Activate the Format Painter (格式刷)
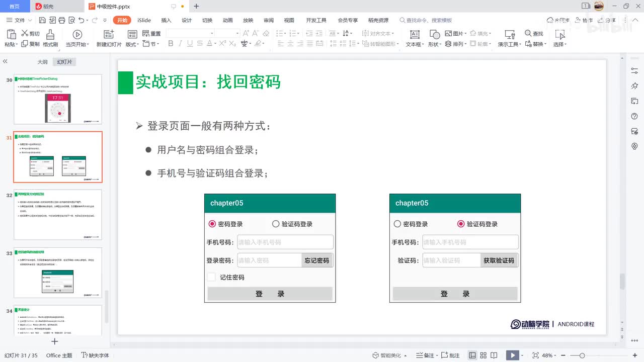Viewport: 644px width, 362px height. click(x=50, y=38)
